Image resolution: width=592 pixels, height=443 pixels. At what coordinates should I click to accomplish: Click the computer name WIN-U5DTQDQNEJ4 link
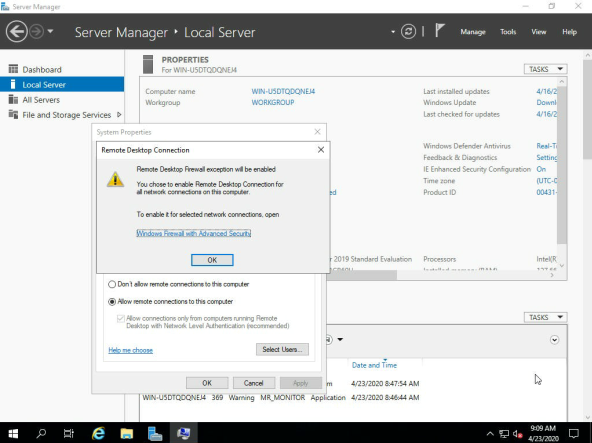283,91
